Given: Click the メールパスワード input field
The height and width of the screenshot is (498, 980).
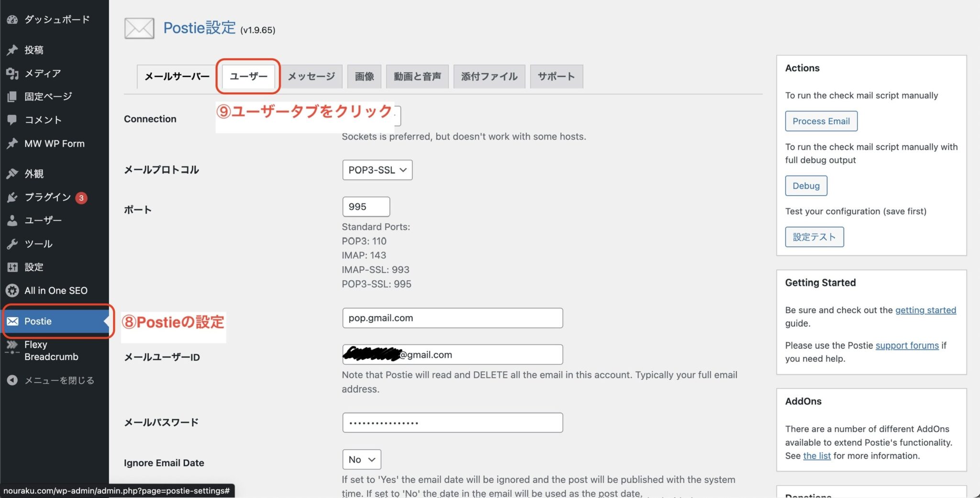Looking at the screenshot, I should (452, 422).
